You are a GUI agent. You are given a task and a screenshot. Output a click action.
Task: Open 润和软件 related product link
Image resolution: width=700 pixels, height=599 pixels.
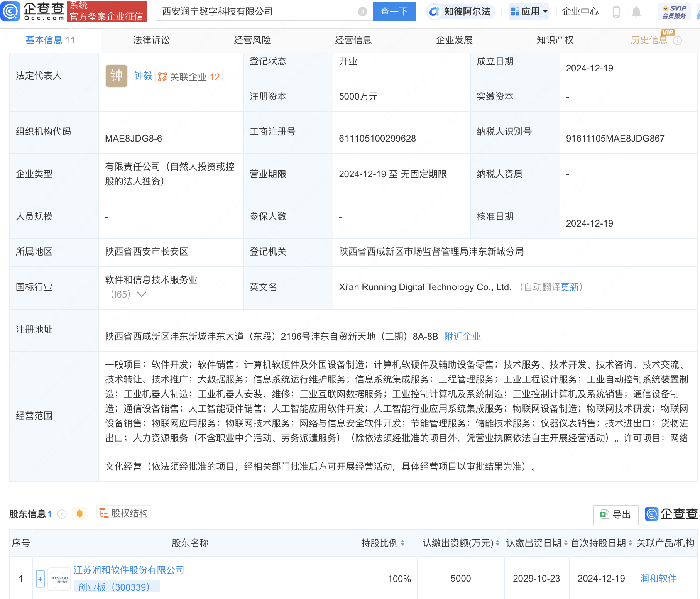tap(658, 579)
